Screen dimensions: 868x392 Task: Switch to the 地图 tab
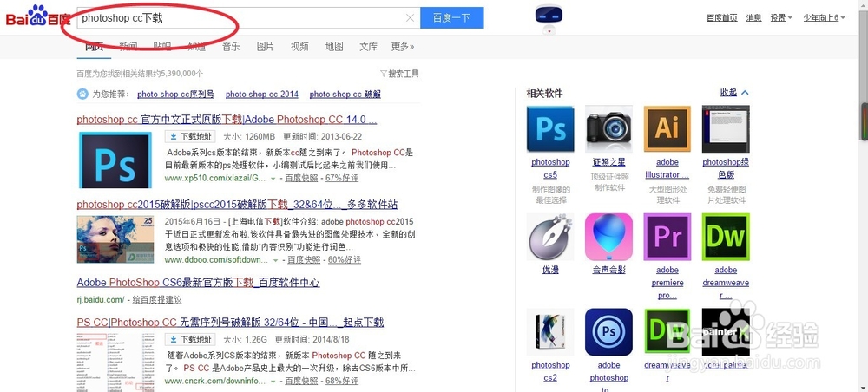(334, 47)
